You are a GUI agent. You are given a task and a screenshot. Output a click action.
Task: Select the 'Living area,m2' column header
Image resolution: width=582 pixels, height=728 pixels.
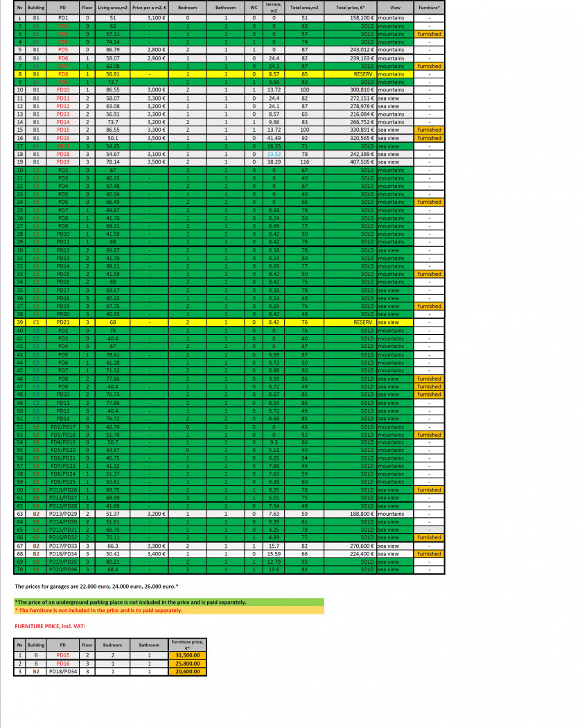click(112, 8)
